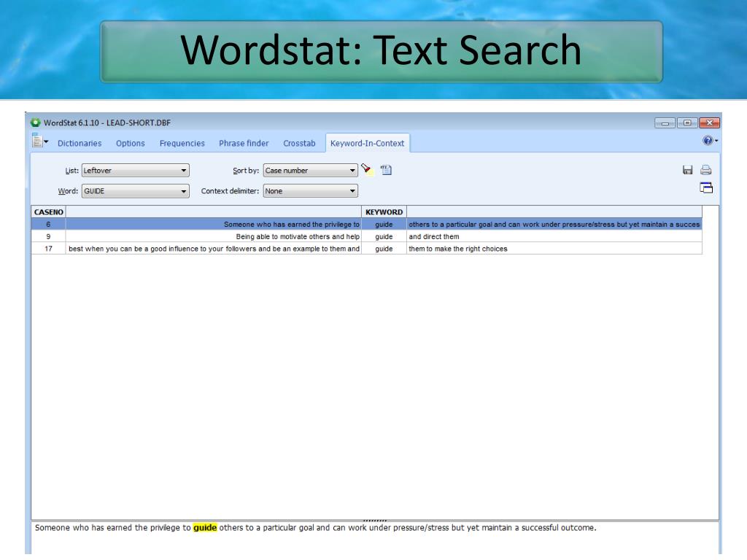Screen dimensions: 747x560
Task: Click the "guide" keyword cell in row 6
Action: click(x=384, y=225)
